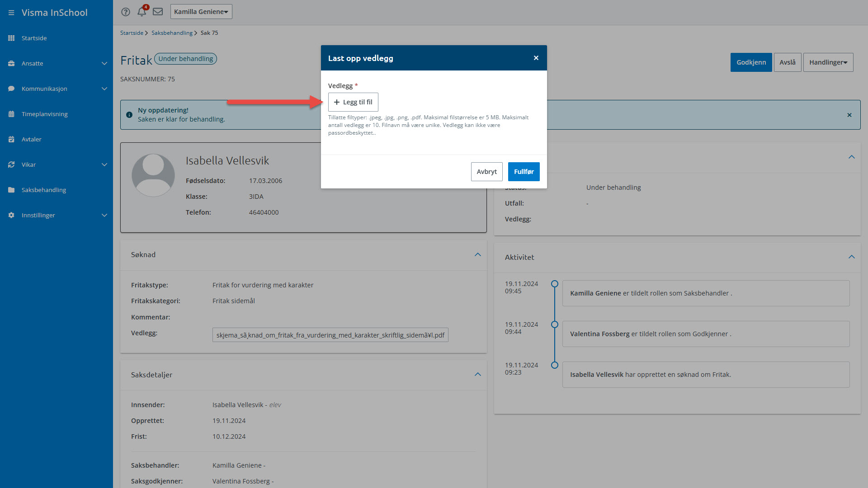The height and width of the screenshot is (488, 868).
Task: Click the Timeplanvisning calendar icon
Action: pyautogui.click(x=11, y=114)
